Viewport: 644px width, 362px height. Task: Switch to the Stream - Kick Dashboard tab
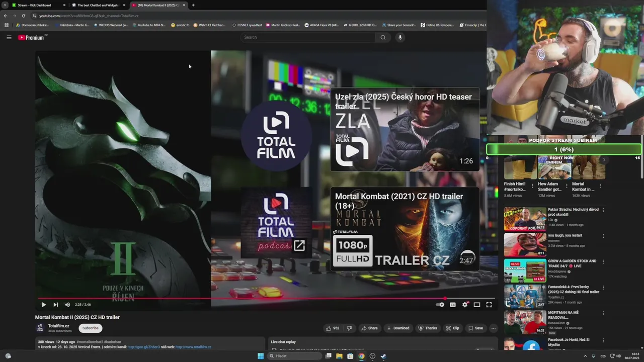point(37,5)
